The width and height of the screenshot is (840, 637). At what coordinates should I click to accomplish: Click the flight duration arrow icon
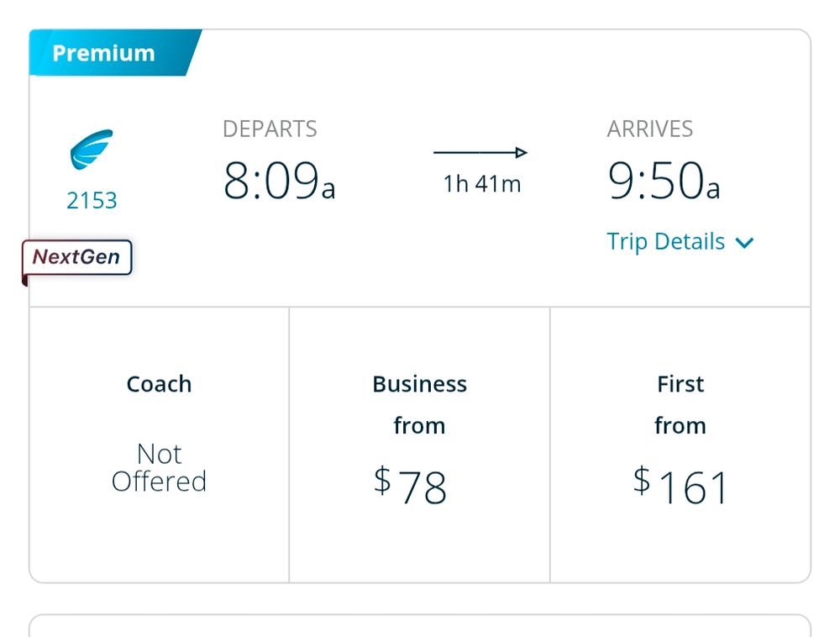[x=480, y=153]
